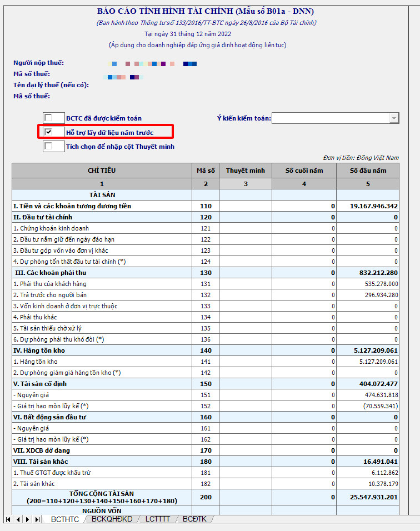Open the 'Ý kiến kiểm toán' dropdown arrow
Screen dimensions: 420x531
pyautogui.click(x=394, y=118)
